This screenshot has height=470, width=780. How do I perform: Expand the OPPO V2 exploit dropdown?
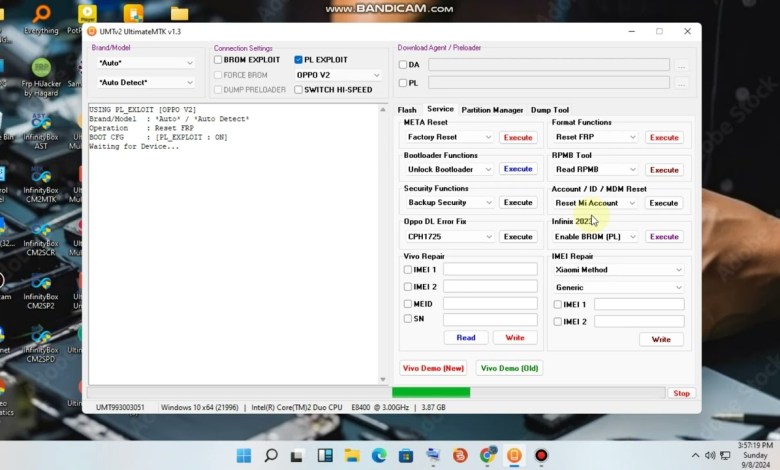point(338,75)
